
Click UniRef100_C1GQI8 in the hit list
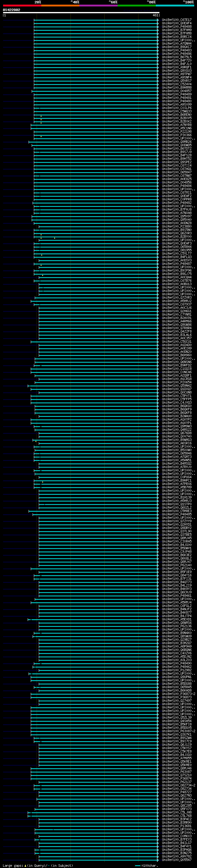click(176, 369)
